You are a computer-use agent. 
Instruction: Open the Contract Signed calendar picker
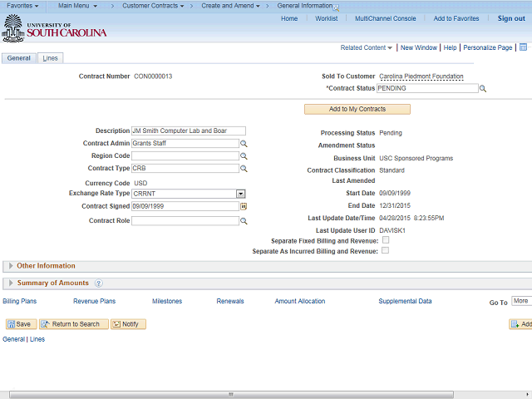coord(244,206)
